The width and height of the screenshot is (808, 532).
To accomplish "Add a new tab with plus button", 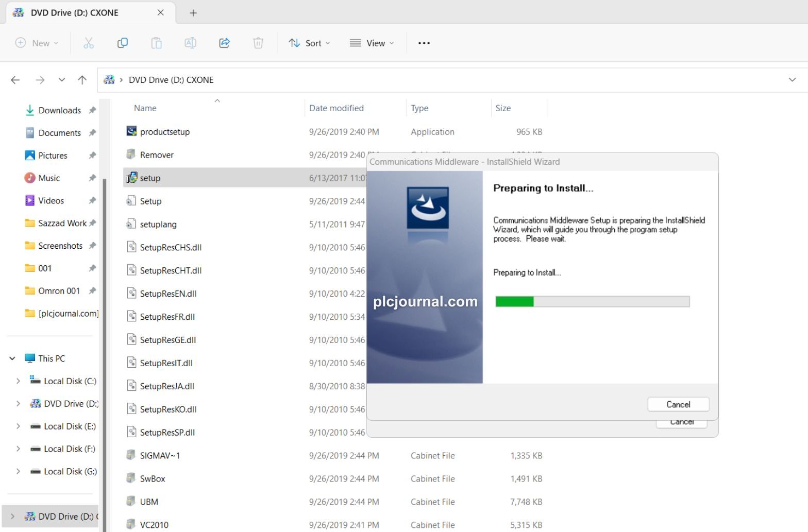I will coord(193,13).
